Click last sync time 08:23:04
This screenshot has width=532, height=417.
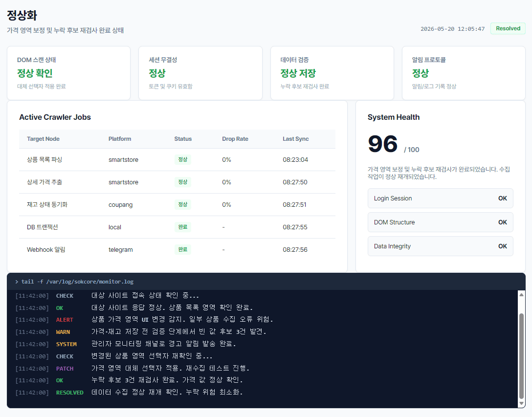(295, 159)
